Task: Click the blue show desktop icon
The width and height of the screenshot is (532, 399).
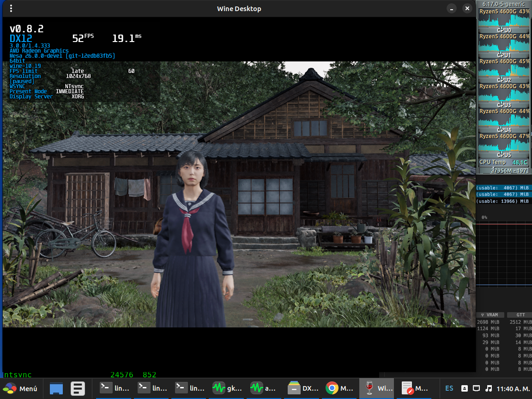Action: (56, 388)
